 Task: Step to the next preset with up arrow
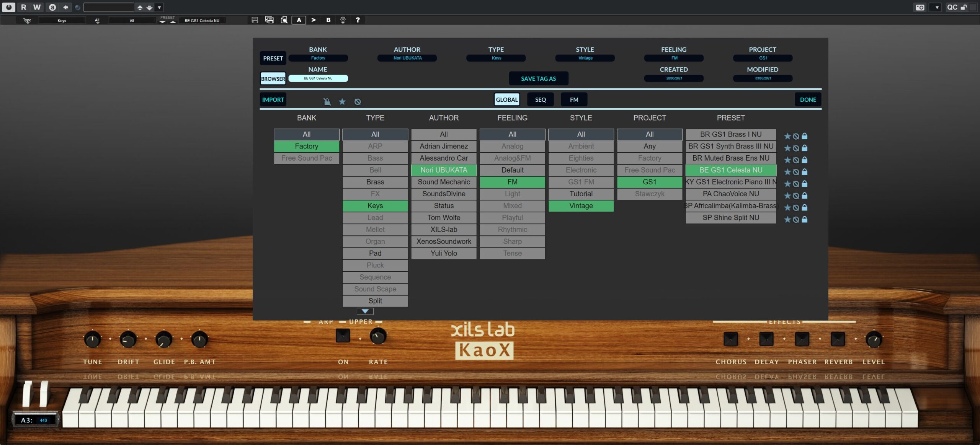pos(173,22)
